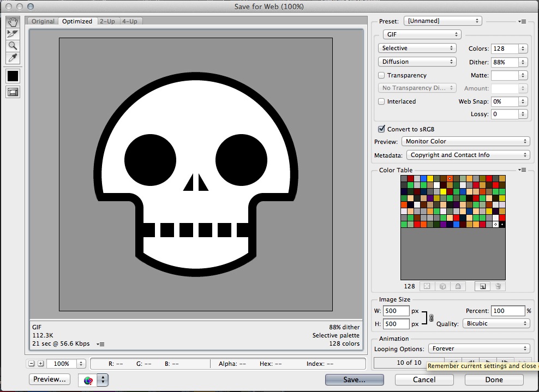Screen dimensions: 539x392
Task: Pick the Zoom magnifier tool
Action: [13, 46]
